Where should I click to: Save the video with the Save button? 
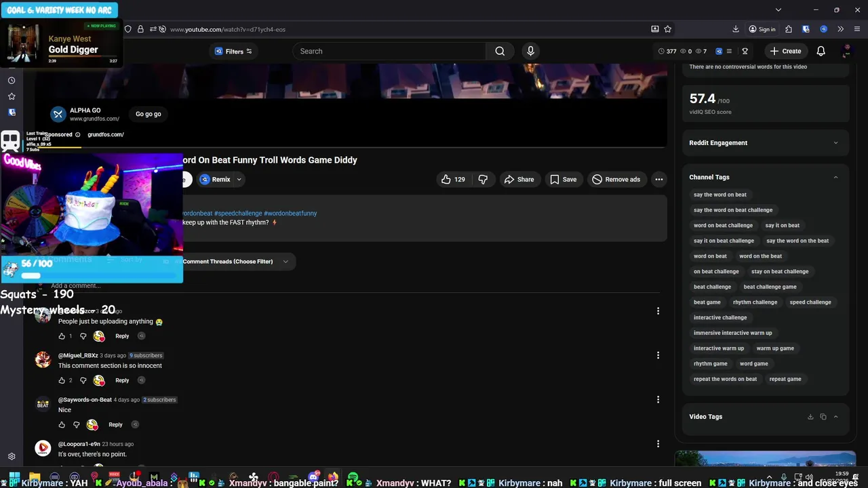563,180
